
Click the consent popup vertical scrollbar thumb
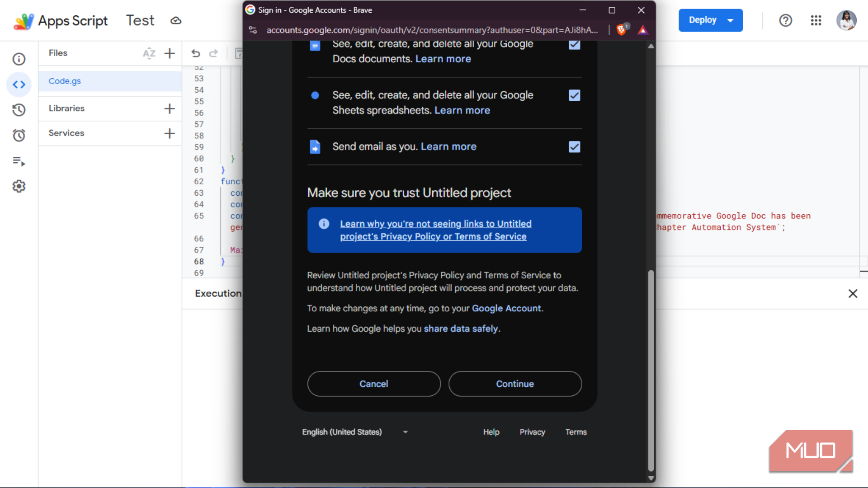tap(651, 371)
